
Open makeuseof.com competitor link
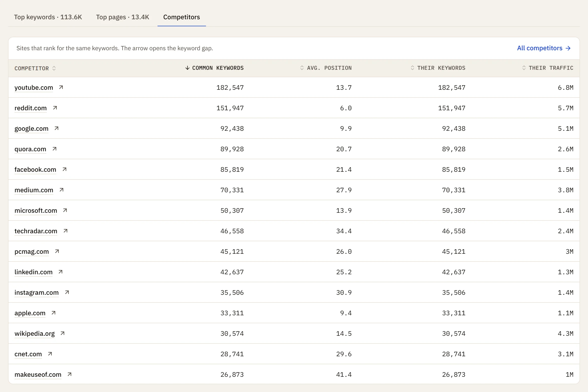coord(38,374)
